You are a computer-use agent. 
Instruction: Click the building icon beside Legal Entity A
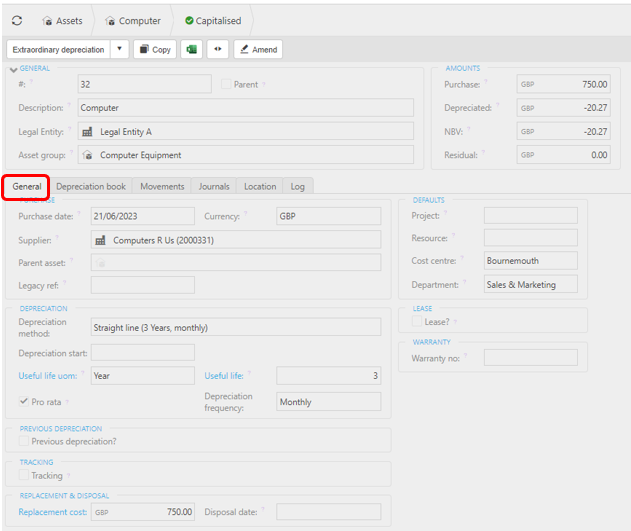87,132
